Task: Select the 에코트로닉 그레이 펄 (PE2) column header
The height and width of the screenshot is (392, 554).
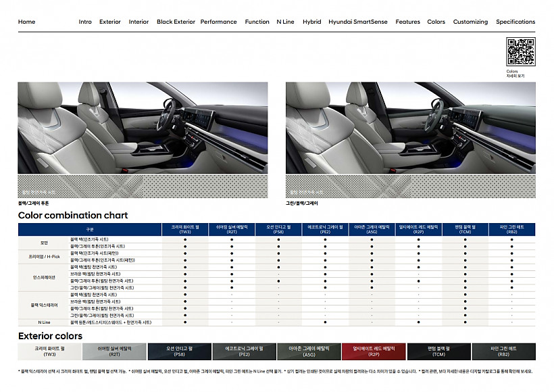Action: click(325, 229)
